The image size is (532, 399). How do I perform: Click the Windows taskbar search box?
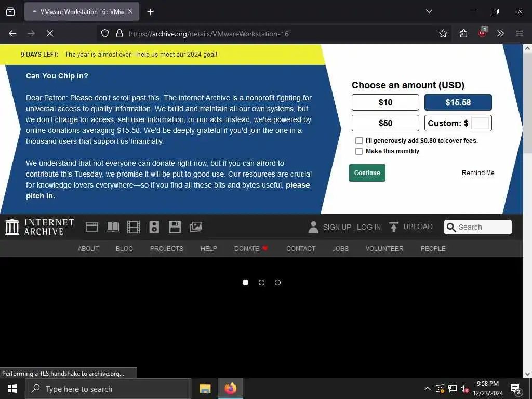point(108,389)
